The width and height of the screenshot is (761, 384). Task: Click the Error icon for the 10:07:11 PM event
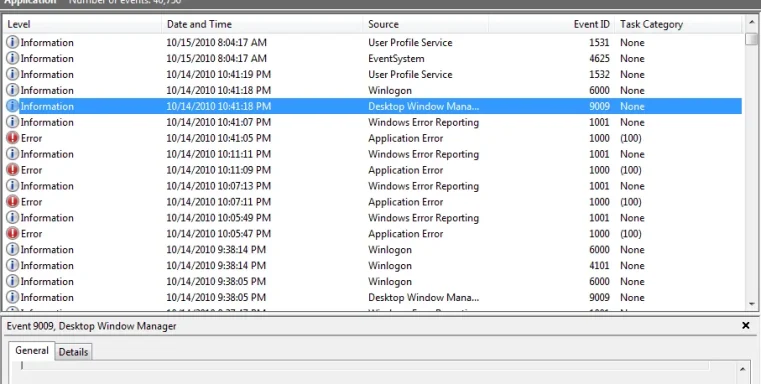(x=13, y=202)
